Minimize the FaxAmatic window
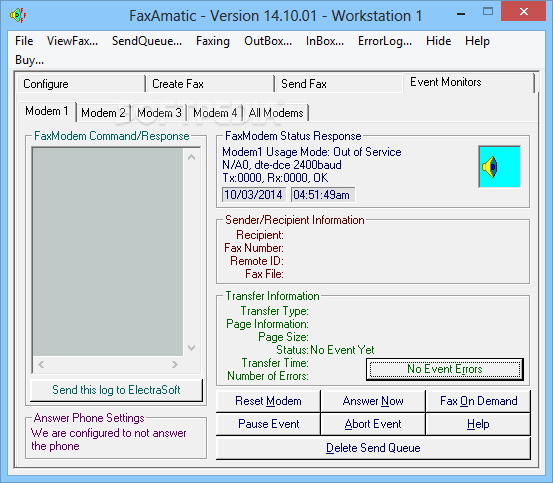The image size is (553, 483). tap(461, 14)
